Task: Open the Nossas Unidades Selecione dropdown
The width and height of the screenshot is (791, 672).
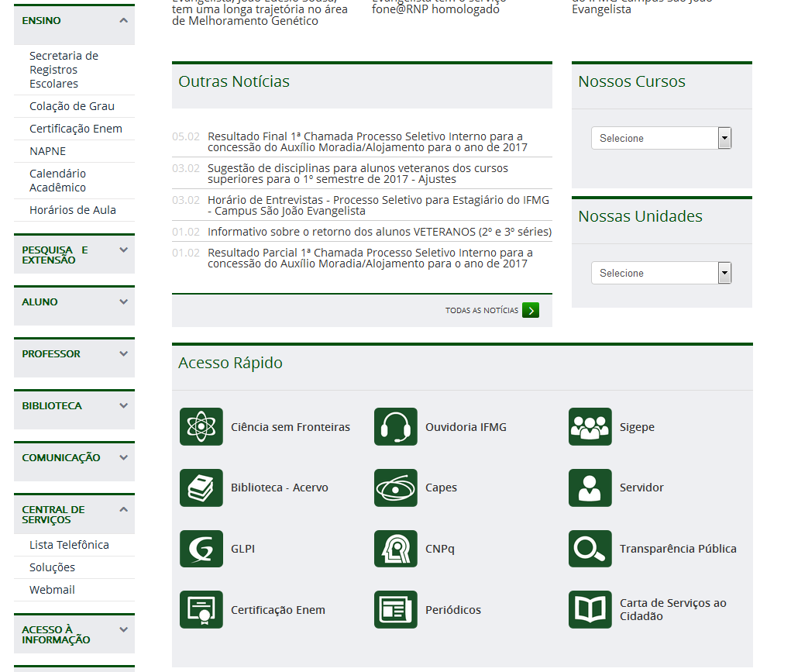Action: (x=661, y=273)
